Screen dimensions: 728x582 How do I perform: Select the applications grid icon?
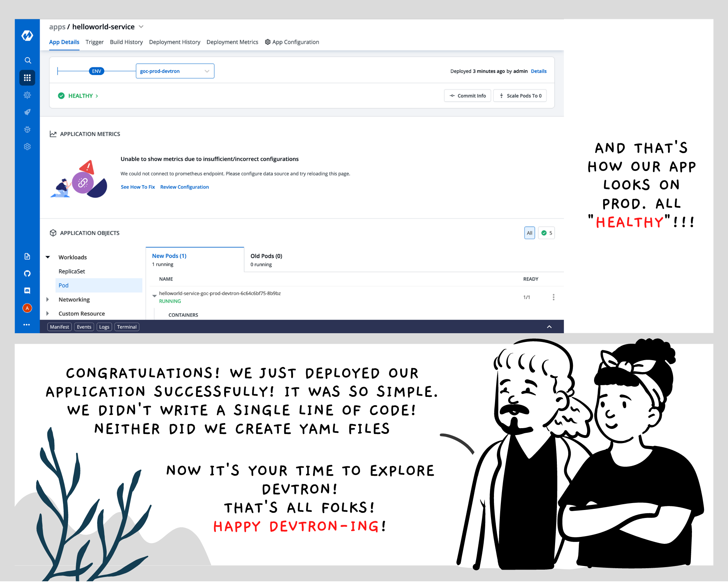[x=27, y=78]
